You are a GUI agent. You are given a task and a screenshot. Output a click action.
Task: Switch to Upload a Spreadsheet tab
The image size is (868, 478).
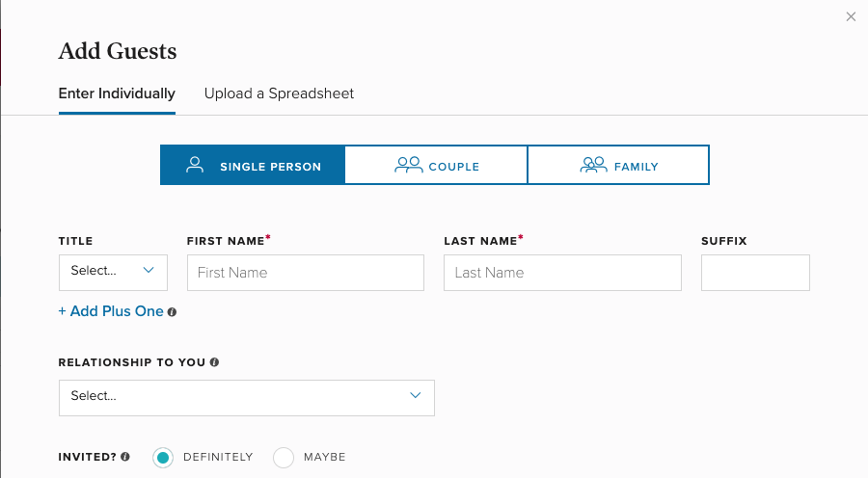279,93
